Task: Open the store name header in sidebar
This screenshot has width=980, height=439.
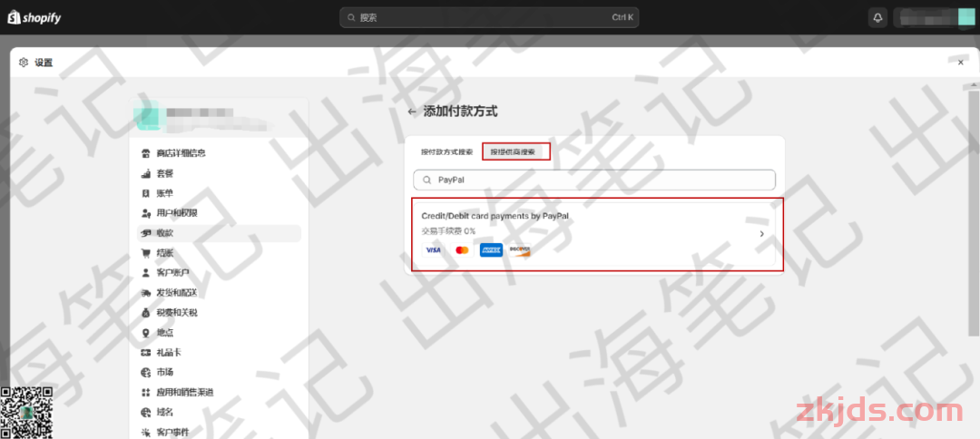Action: pyautogui.click(x=219, y=119)
